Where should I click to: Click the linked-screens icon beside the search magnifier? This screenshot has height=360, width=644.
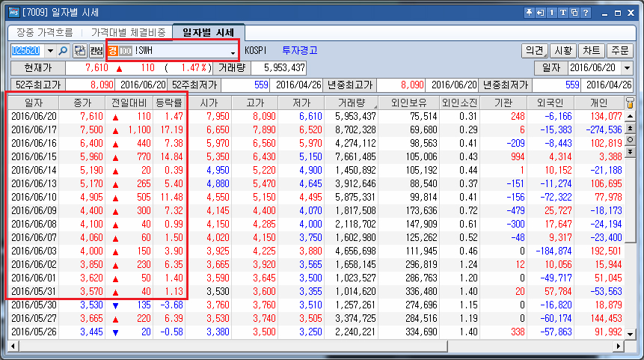click(x=80, y=51)
